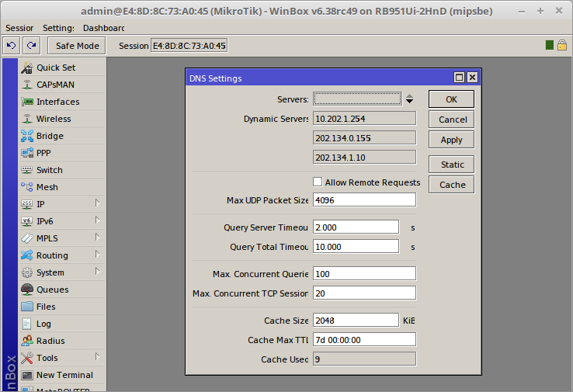Minimize the WinBox window

pyautogui.click(x=522, y=12)
